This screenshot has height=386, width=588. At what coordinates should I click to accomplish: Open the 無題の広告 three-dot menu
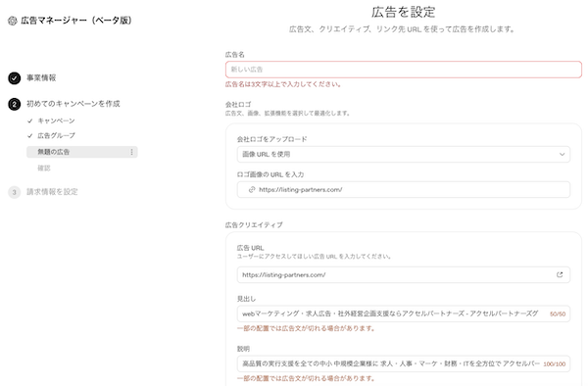click(x=131, y=152)
